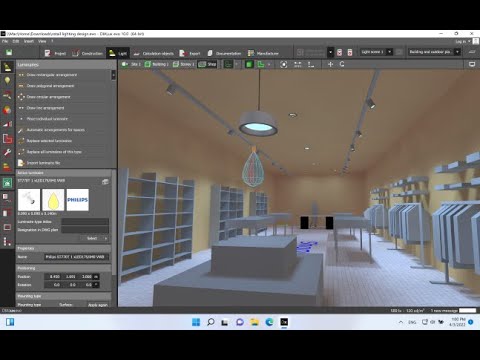Open the Widgets icon on the taskbar
The image size is (480, 360).
click(x=10, y=322)
